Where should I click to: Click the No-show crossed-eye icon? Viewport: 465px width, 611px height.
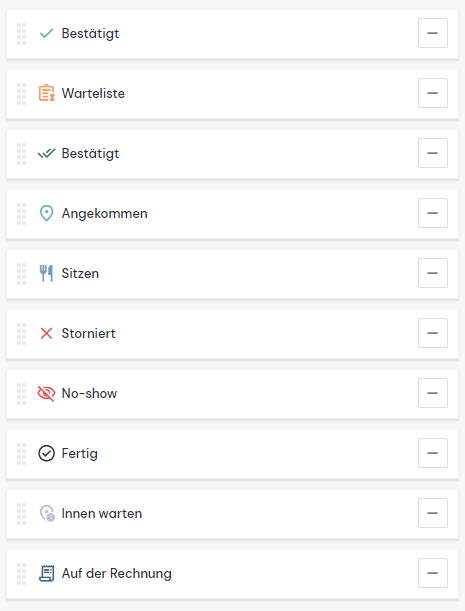[46, 393]
